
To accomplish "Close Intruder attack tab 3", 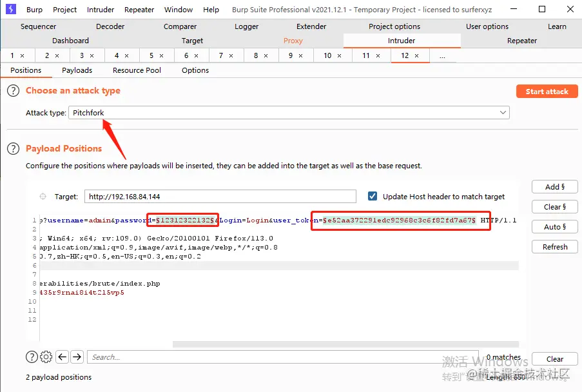I will pos(92,55).
